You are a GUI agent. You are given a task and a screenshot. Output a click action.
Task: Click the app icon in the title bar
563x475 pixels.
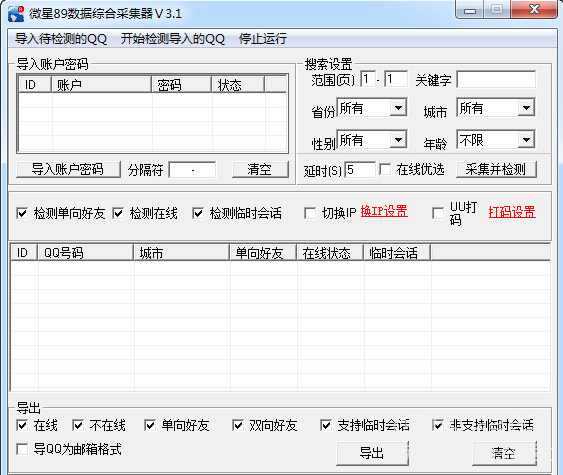pyautogui.click(x=16, y=14)
